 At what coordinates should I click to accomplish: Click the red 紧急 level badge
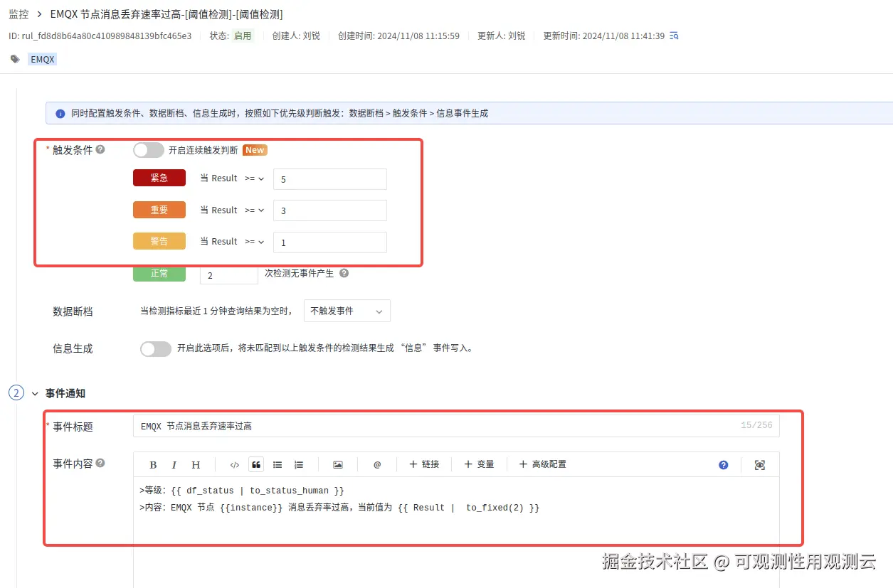[159, 178]
